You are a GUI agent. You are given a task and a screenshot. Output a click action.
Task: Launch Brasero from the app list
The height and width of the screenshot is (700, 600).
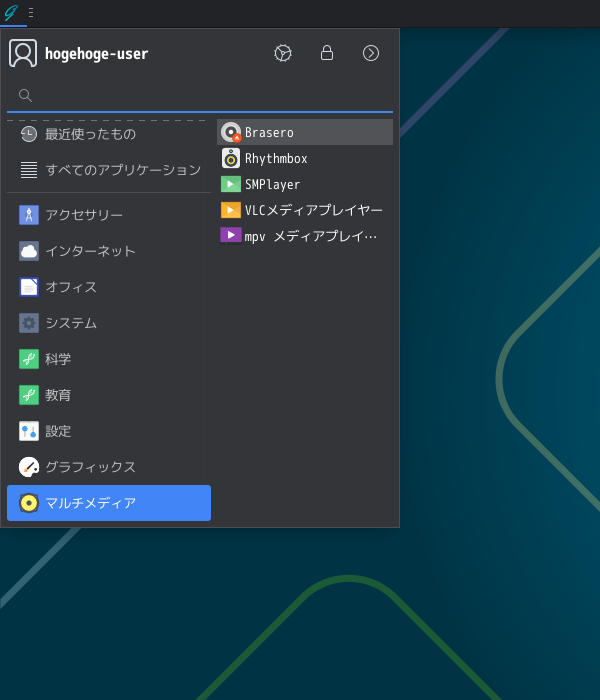click(305, 132)
